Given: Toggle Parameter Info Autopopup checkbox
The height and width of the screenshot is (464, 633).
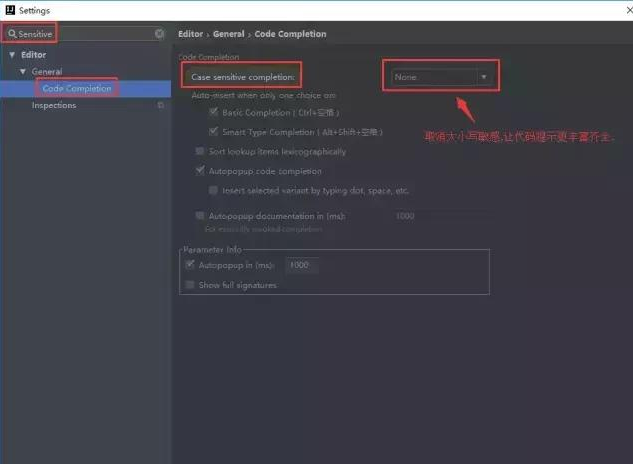Looking at the screenshot, I should click(x=190, y=265).
